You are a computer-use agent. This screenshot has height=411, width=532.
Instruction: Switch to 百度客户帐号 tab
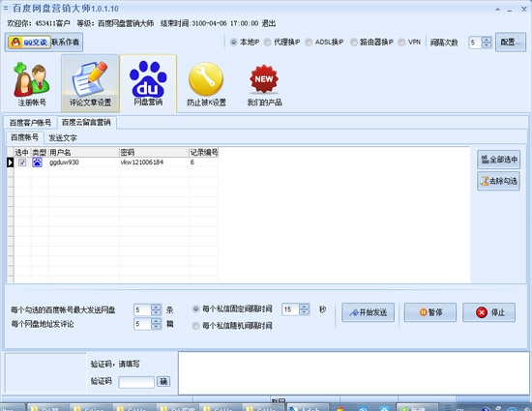(30, 123)
